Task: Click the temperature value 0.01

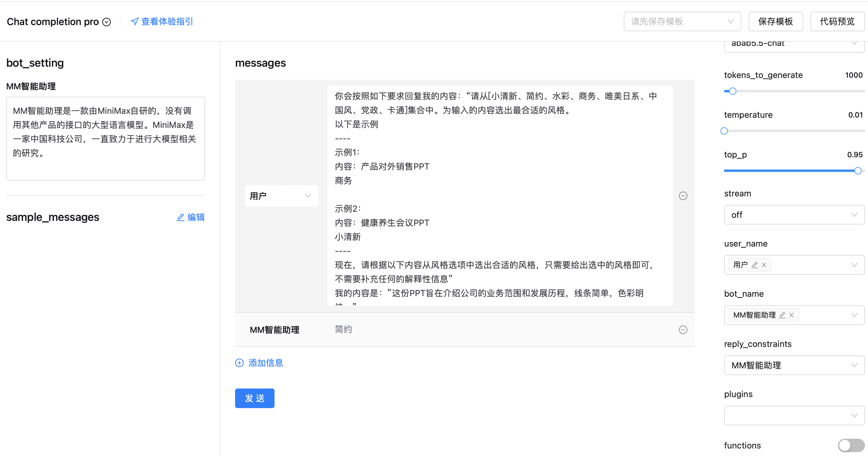Action: click(855, 115)
